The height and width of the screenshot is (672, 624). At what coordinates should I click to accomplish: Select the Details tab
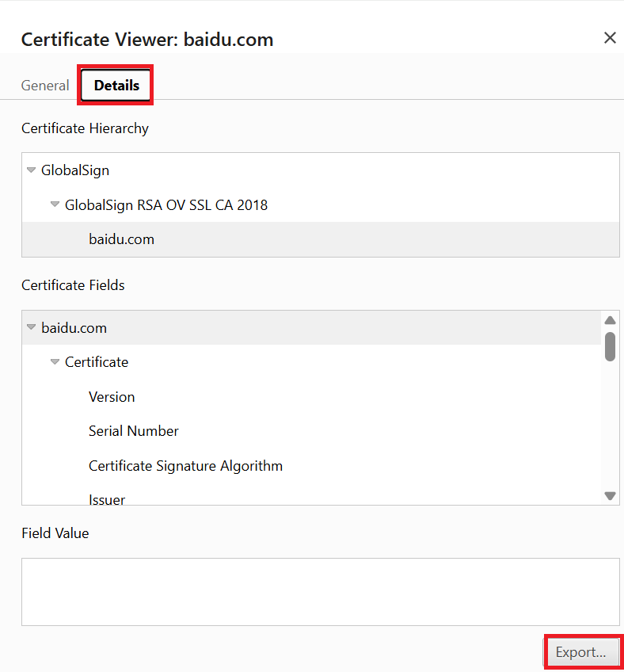pos(115,85)
